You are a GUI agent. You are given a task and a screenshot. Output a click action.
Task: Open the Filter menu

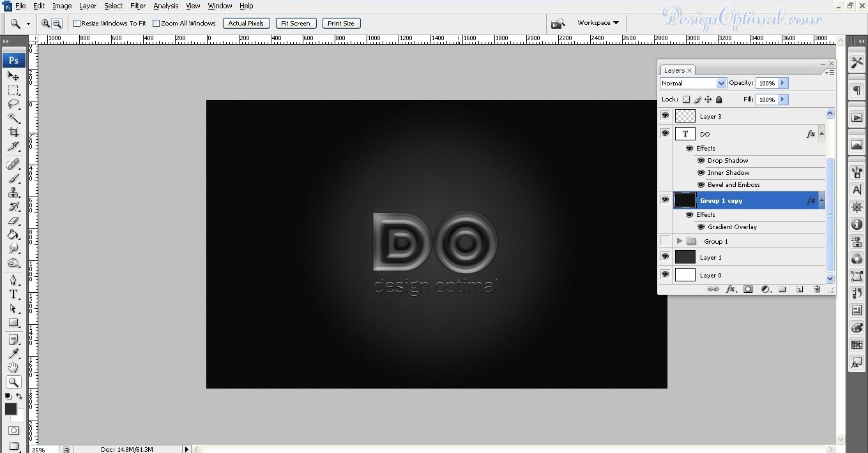pos(138,6)
